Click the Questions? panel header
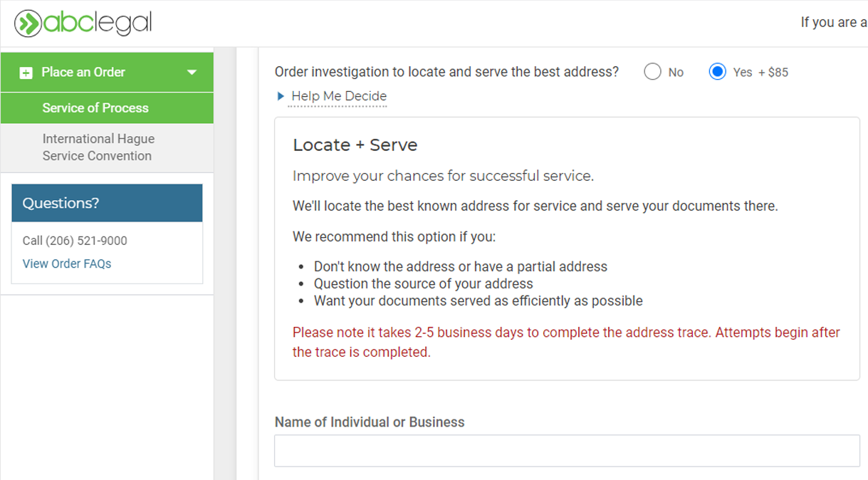 click(107, 203)
